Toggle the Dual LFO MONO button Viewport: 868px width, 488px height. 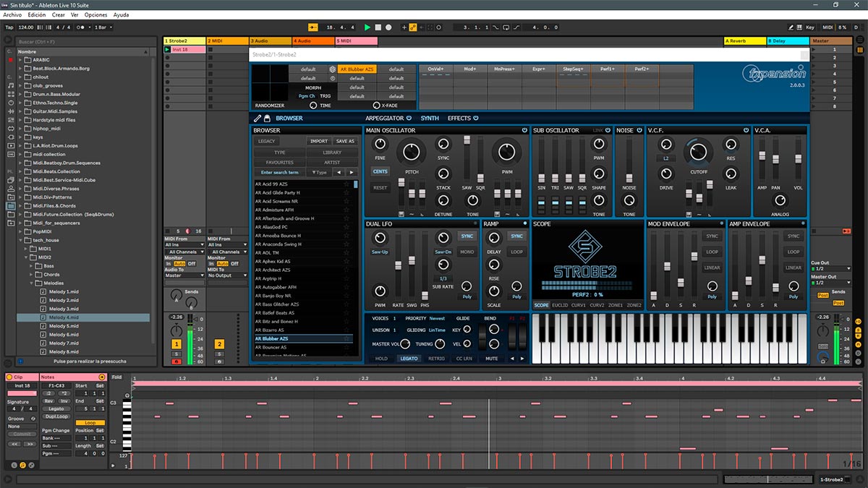click(467, 252)
